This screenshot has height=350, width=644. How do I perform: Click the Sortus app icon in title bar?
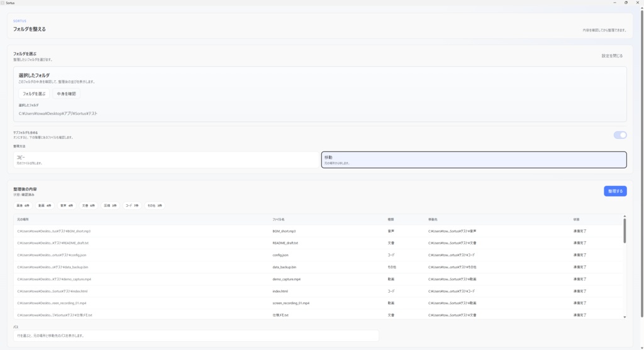(3, 3)
